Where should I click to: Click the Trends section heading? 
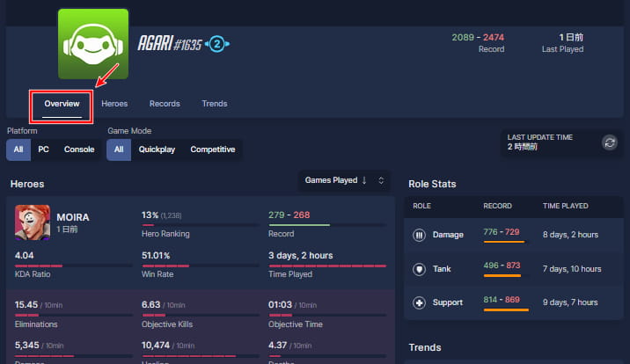coord(425,347)
